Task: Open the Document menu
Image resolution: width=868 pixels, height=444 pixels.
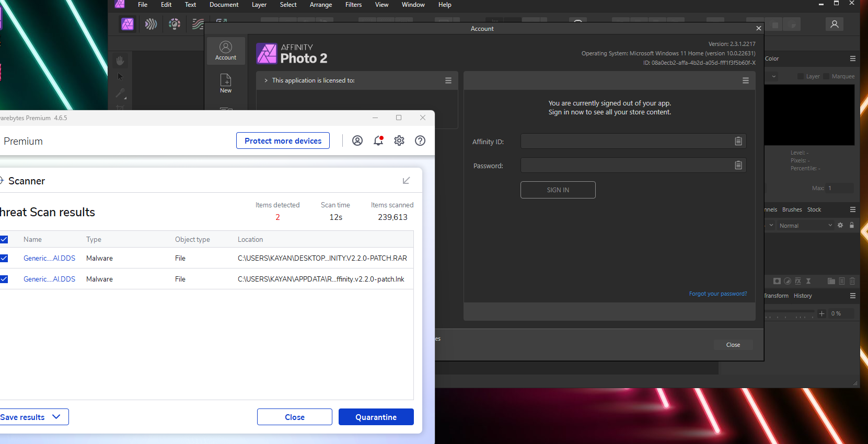Action: tap(224, 5)
